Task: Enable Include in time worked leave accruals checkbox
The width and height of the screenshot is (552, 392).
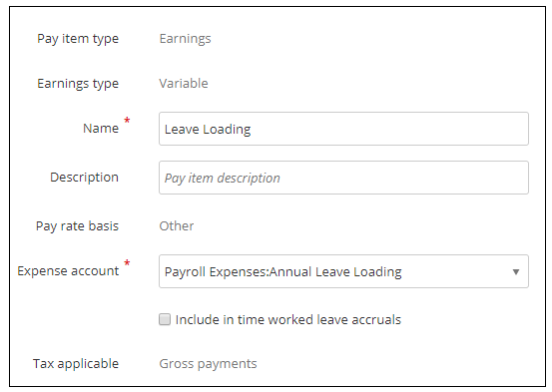Action: coord(165,319)
